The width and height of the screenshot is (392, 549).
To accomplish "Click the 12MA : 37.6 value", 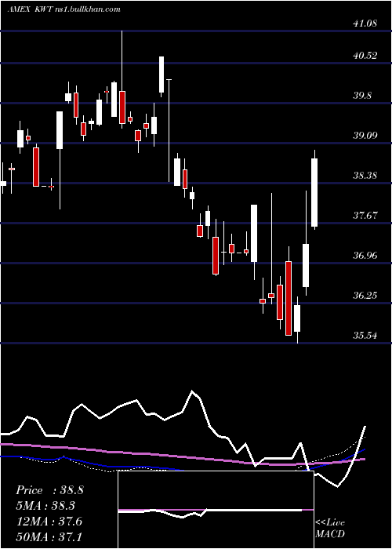I will coord(49,522).
